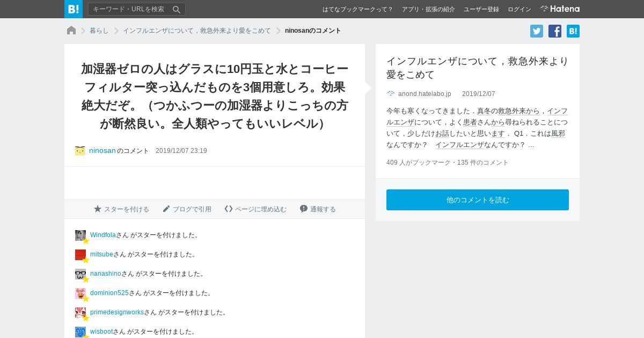Click Windfola avatar thumbnail
This screenshot has width=644, height=338.
click(80, 236)
